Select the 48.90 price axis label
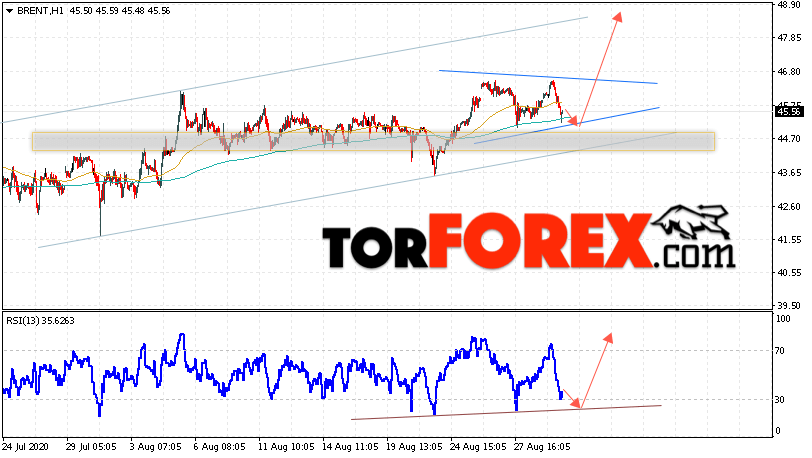 coord(789,5)
